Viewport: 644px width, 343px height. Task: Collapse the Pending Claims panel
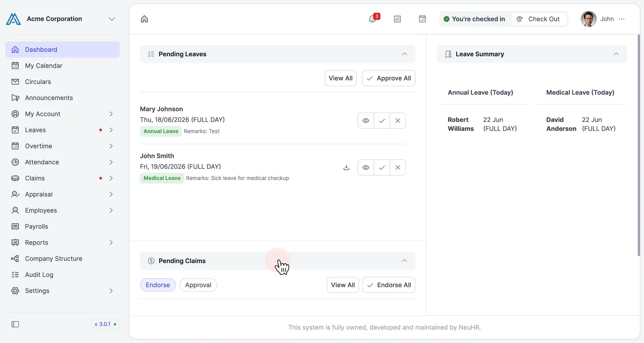404,261
